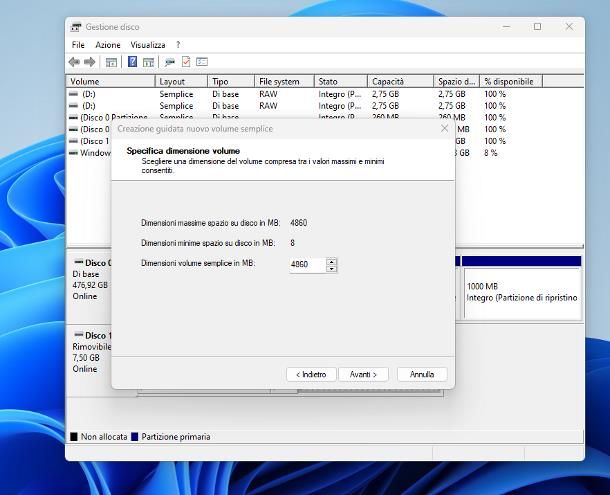Click the red checkmark properties toolbar icon
Viewport: 610px width, 495px height.
186,61
